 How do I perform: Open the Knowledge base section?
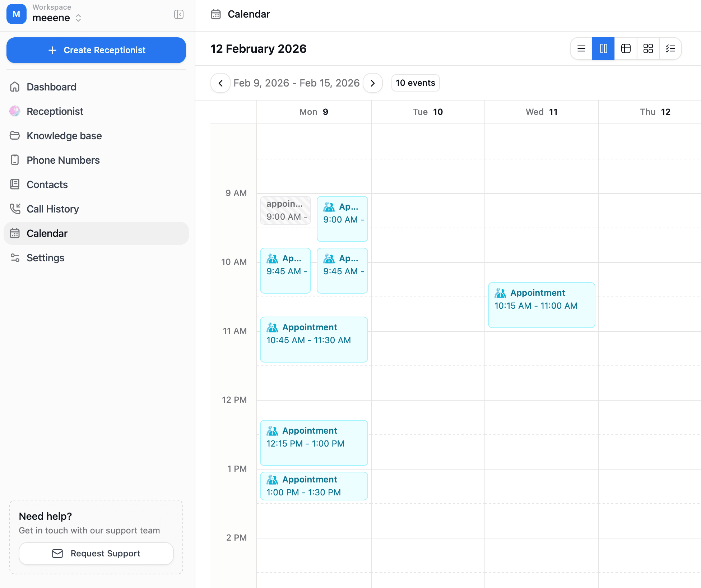coord(64,136)
